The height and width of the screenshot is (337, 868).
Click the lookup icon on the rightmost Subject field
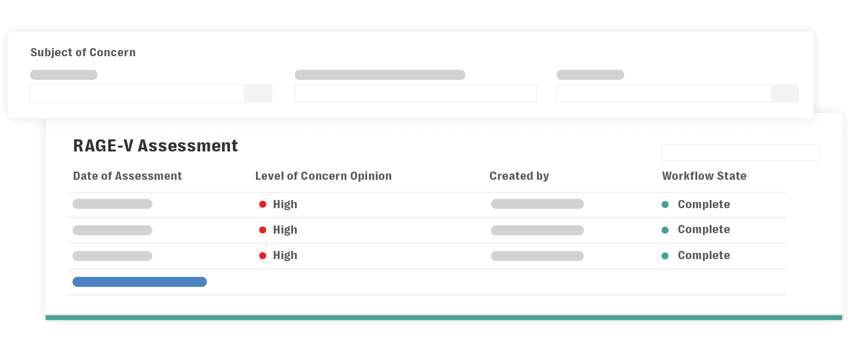(x=785, y=93)
